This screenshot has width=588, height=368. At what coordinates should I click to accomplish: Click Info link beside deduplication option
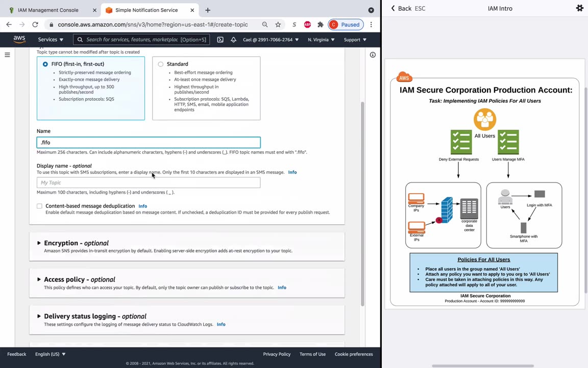pos(142,206)
